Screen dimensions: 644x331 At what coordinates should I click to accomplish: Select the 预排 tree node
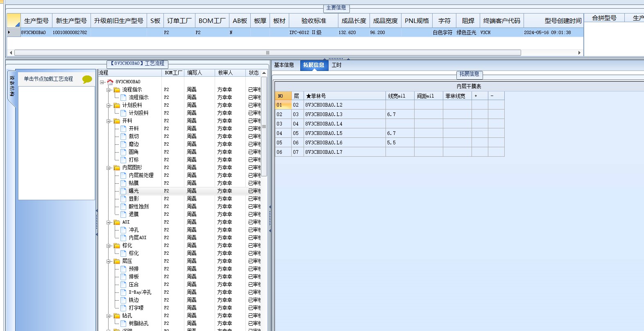pyautogui.click(x=134, y=269)
